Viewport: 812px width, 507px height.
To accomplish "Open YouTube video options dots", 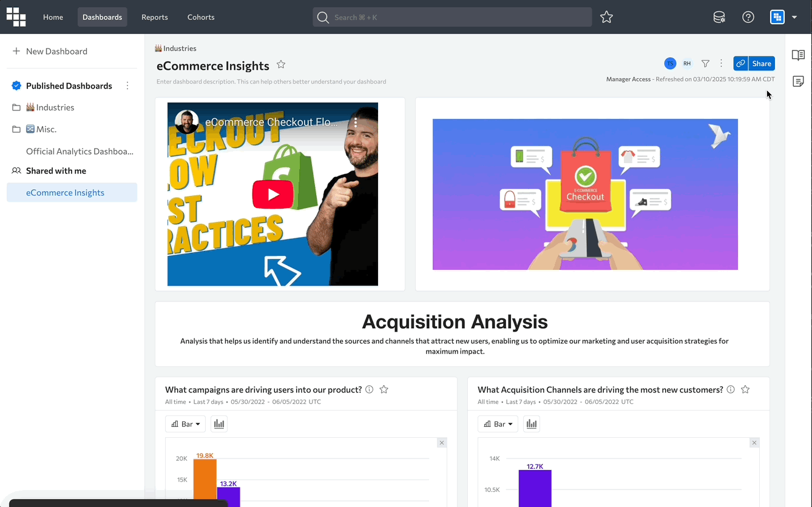I will pyautogui.click(x=356, y=122).
